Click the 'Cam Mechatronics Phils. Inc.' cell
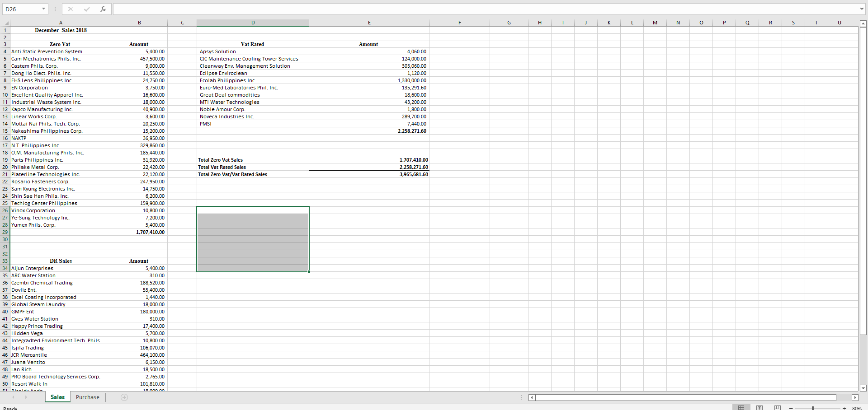 coord(61,59)
